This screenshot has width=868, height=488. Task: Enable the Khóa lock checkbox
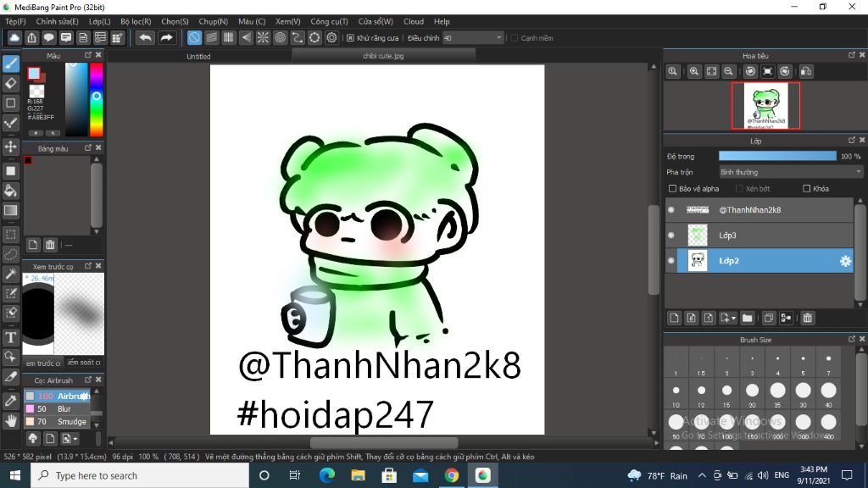pyautogui.click(x=807, y=189)
